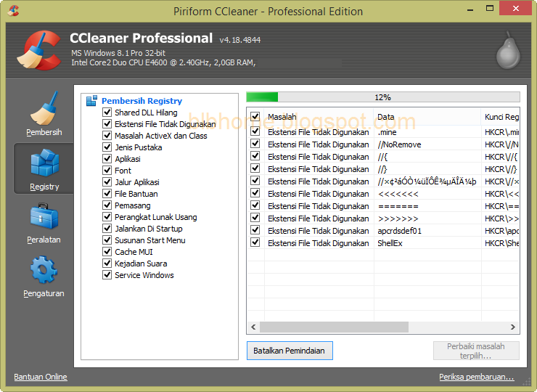Image resolution: width=537 pixels, height=392 pixels.
Task: Uncheck the .mine result row
Action: [255, 131]
